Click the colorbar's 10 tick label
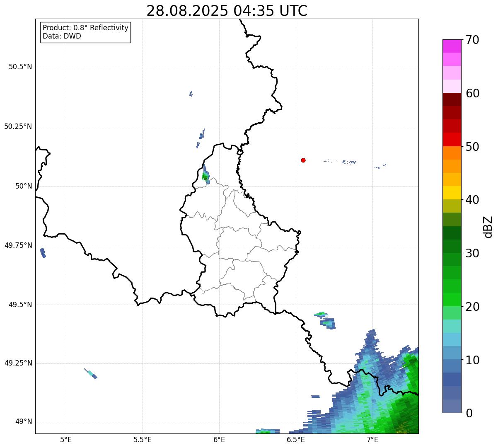This screenshot has height=448, width=498. 472,360
